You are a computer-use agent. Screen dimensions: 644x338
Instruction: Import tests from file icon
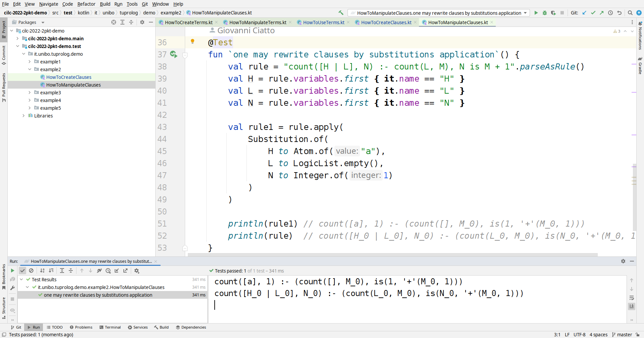[117, 271]
